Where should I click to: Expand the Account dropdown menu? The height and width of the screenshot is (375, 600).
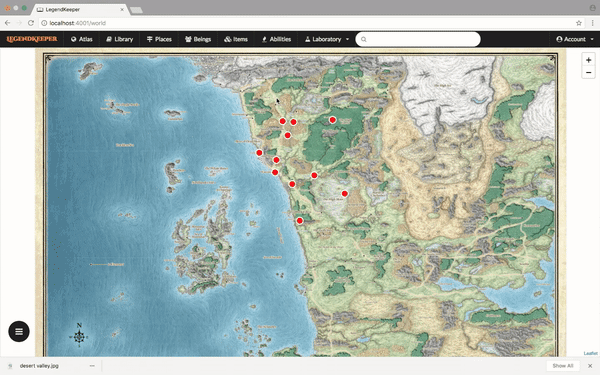pos(575,39)
